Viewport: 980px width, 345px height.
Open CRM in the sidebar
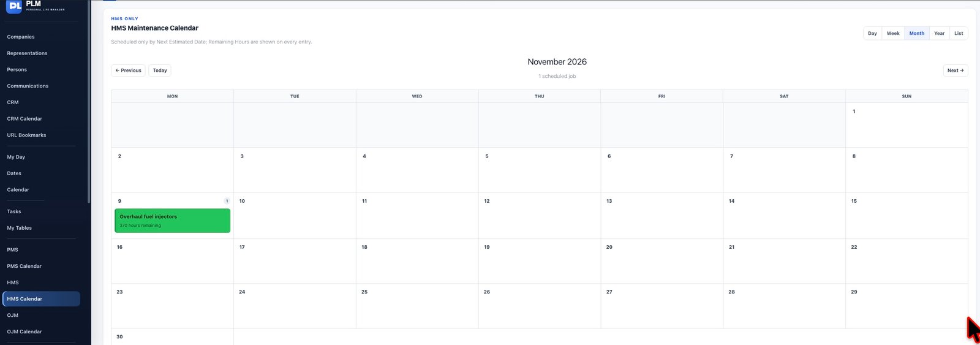click(13, 102)
